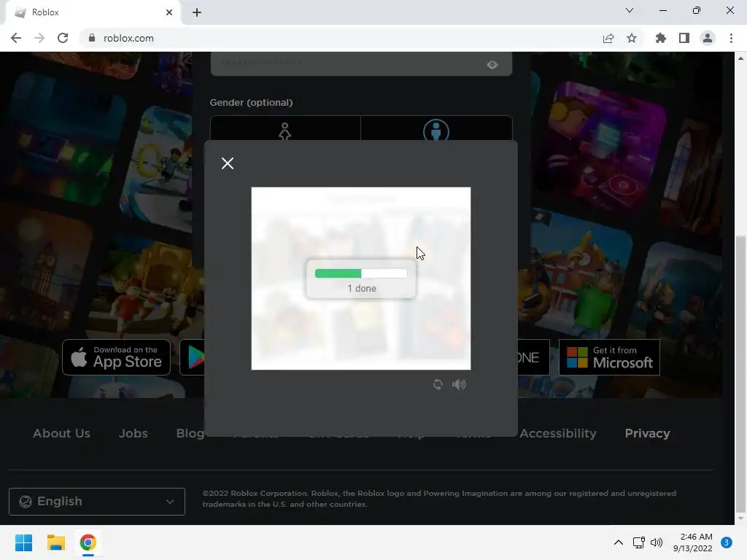Click the page scrollbar down arrow
747x560 pixels.
740,518
